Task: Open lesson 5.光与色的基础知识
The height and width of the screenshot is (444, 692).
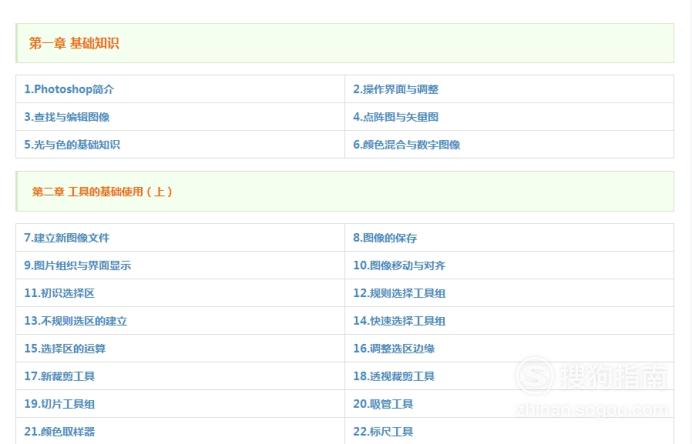Action: click(x=72, y=145)
